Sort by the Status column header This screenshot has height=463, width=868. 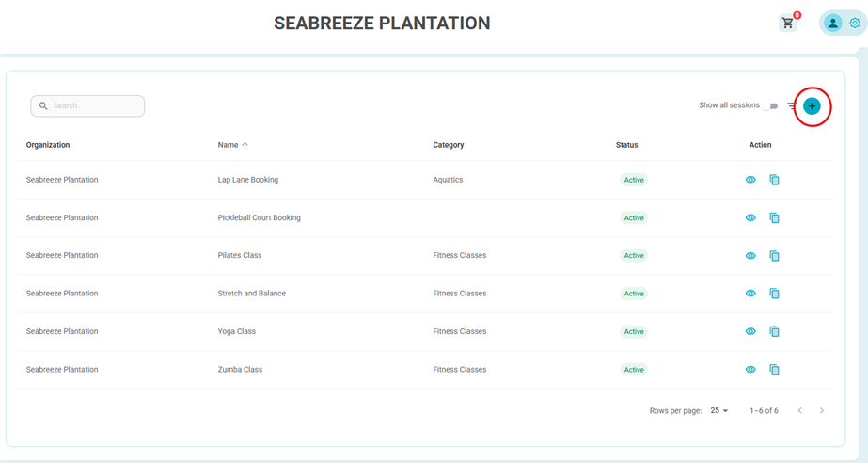tap(626, 145)
